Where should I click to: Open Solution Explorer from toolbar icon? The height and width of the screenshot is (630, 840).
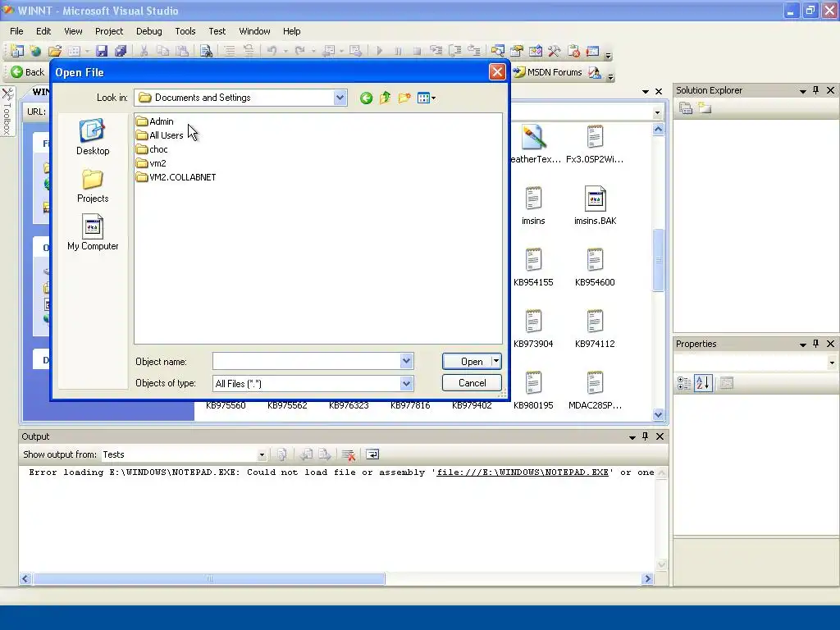click(x=498, y=51)
